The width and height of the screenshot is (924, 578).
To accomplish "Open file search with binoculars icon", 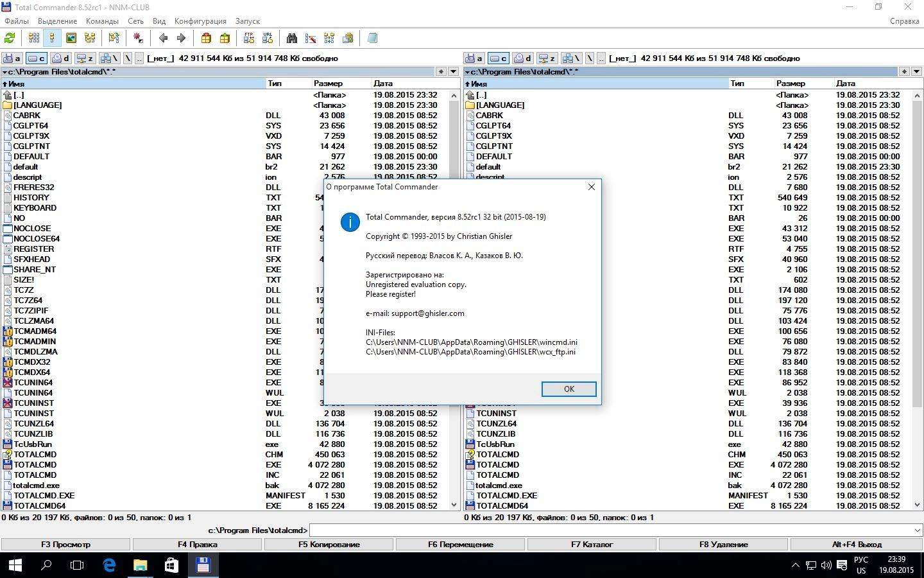I will [x=292, y=38].
